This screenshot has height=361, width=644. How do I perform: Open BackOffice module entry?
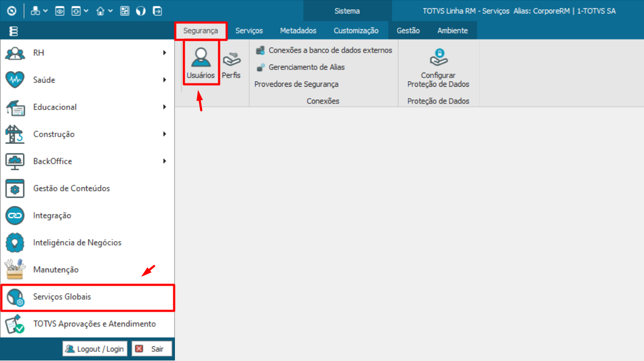coord(88,161)
